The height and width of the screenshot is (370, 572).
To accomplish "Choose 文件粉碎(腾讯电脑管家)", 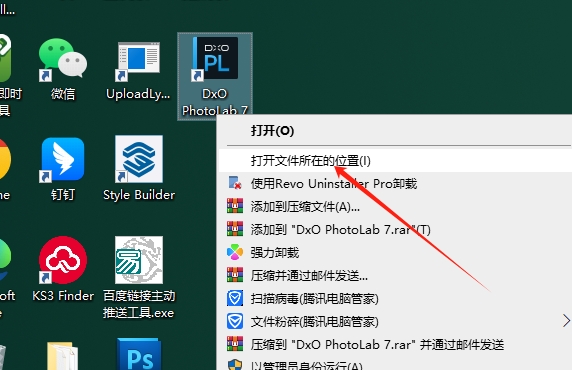I will pyautogui.click(x=395, y=321).
